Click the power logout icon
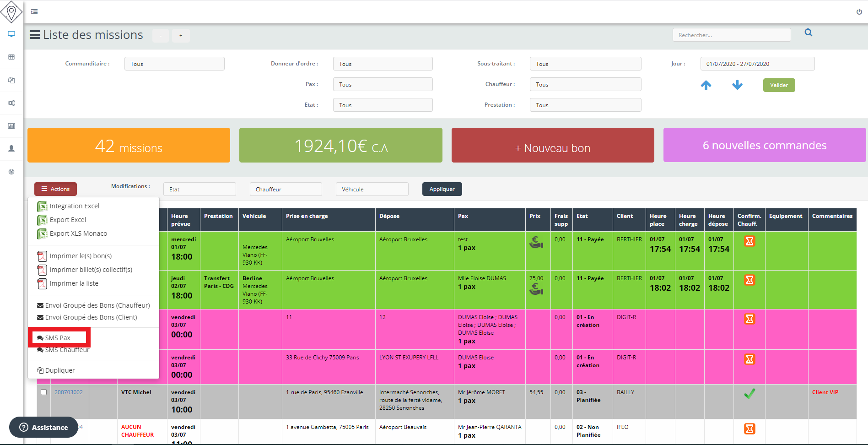Image resolution: width=868 pixels, height=445 pixels. [x=859, y=12]
